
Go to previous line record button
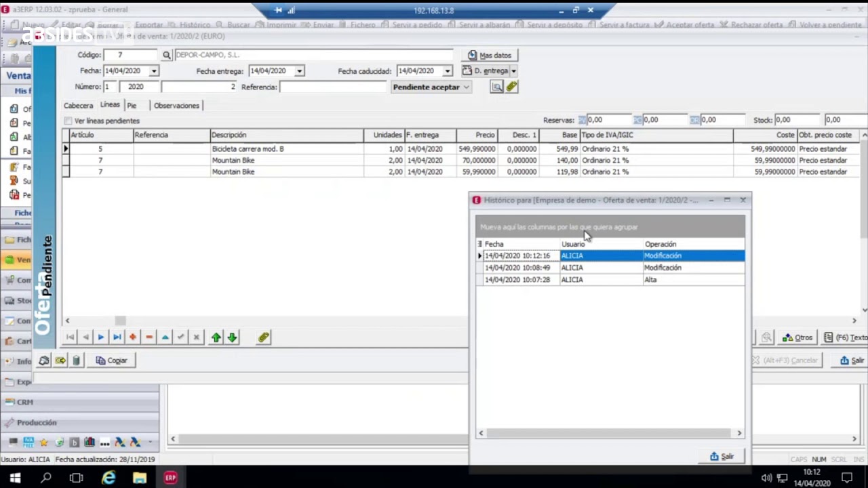tap(85, 338)
